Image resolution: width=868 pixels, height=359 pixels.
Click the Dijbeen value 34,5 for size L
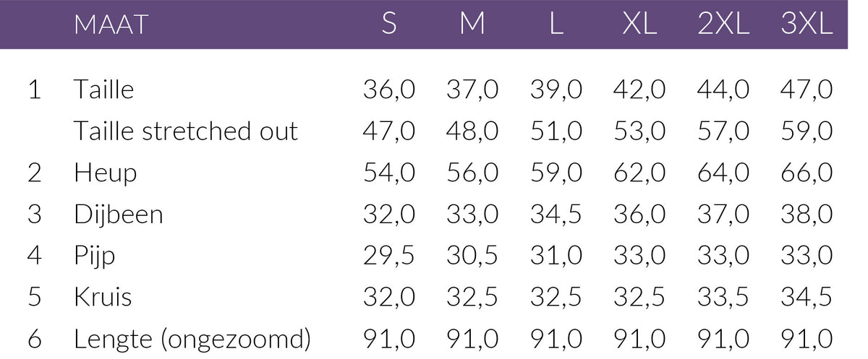point(556,215)
